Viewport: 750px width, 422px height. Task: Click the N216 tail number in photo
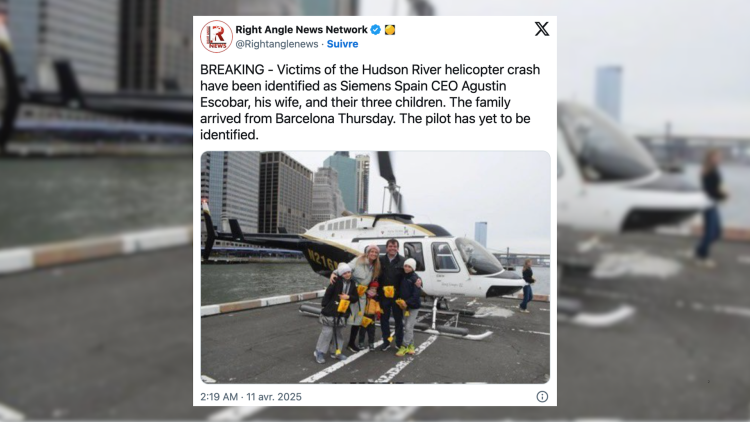point(322,259)
